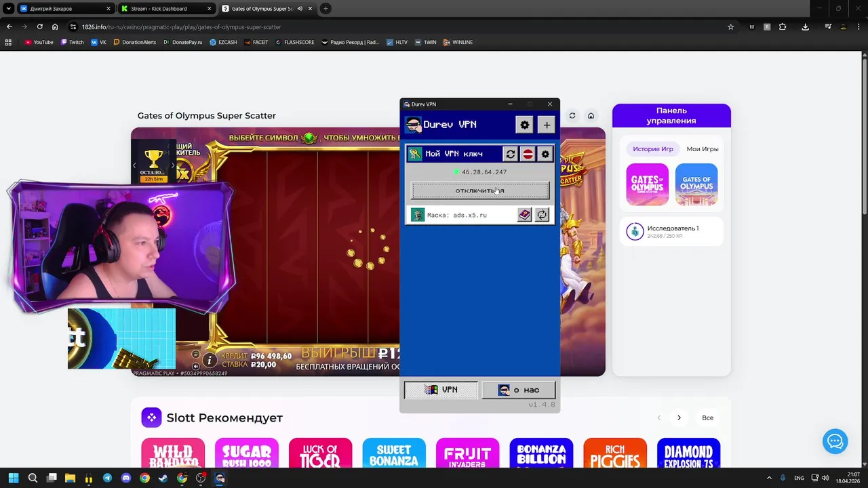The width and height of the screenshot is (868, 488).
Task: Select the Мои Игры tab
Action: [702, 149]
